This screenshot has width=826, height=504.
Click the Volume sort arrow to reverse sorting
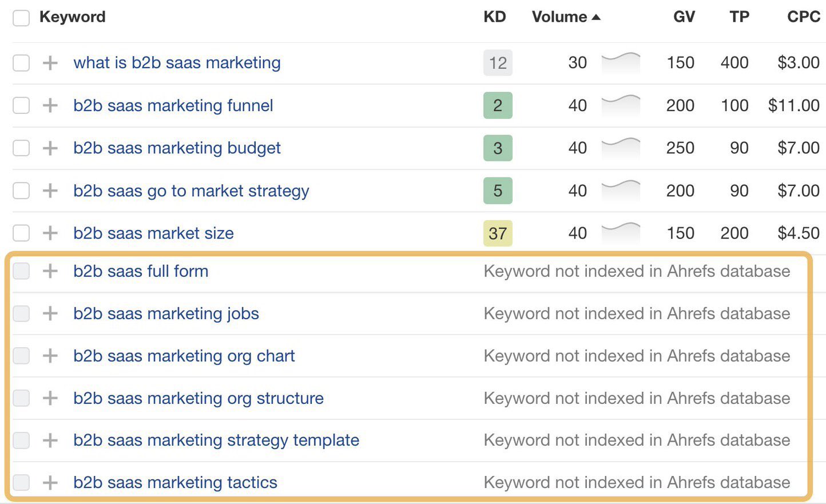[x=595, y=17]
